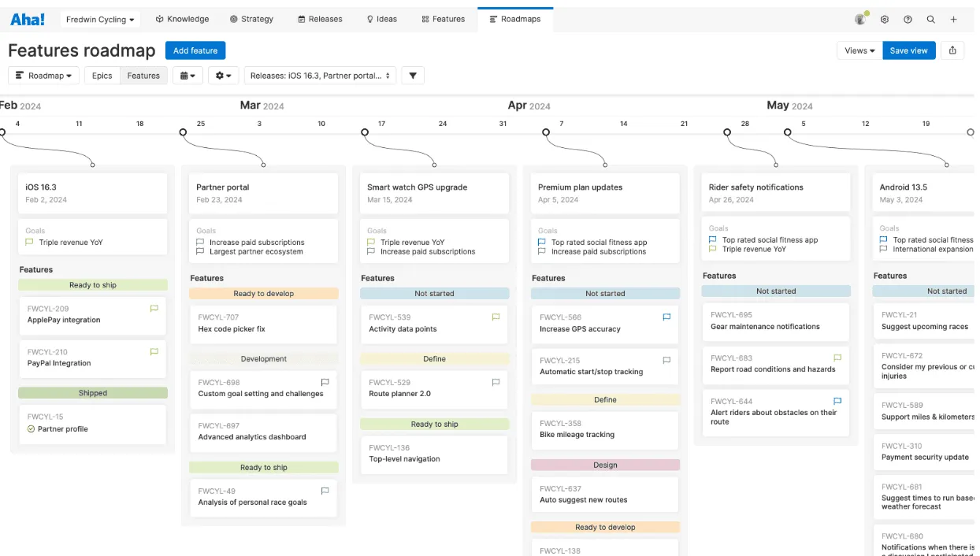980x556 pixels.
Task: Click flag icon on FWCYL-529 Route planner card
Action: 496,382
